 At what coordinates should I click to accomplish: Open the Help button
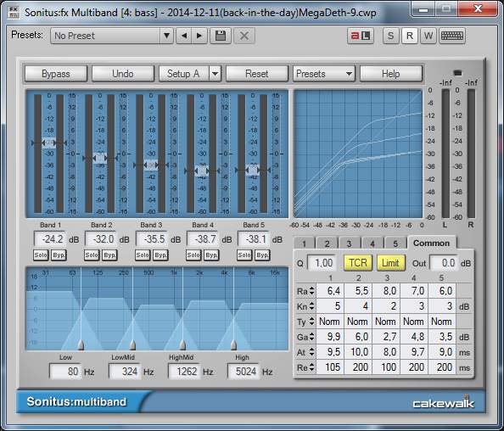tap(391, 74)
